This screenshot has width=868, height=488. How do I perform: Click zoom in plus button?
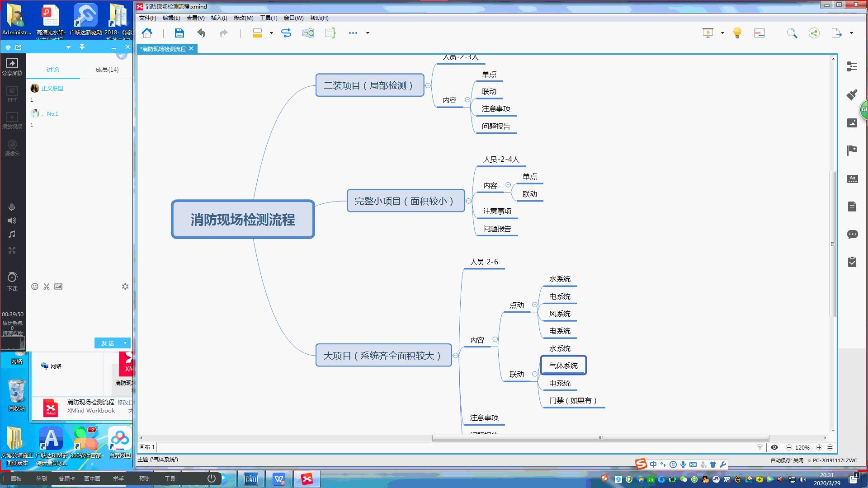pos(819,447)
